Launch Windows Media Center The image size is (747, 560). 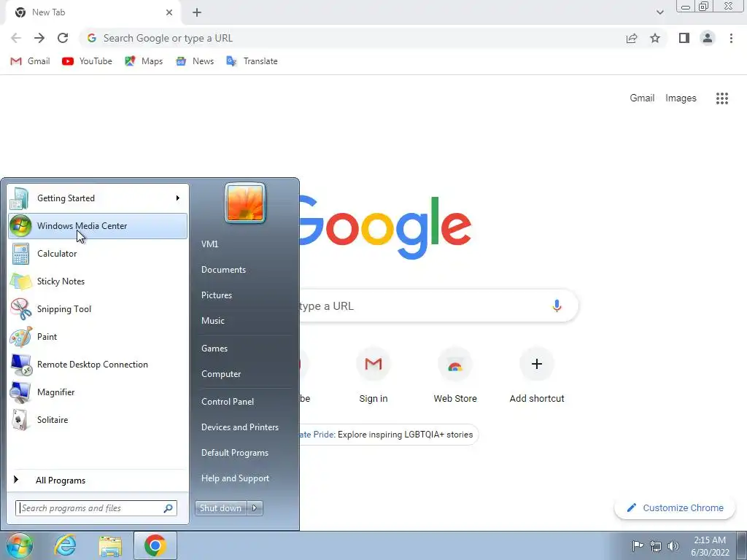pyautogui.click(x=98, y=226)
